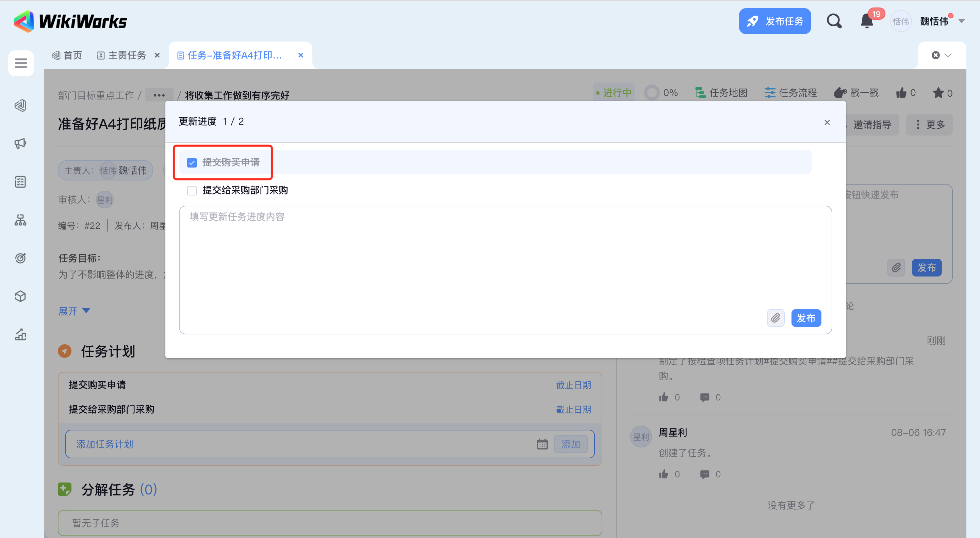Open the megaphone announcements sidebar icon

[20, 144]
